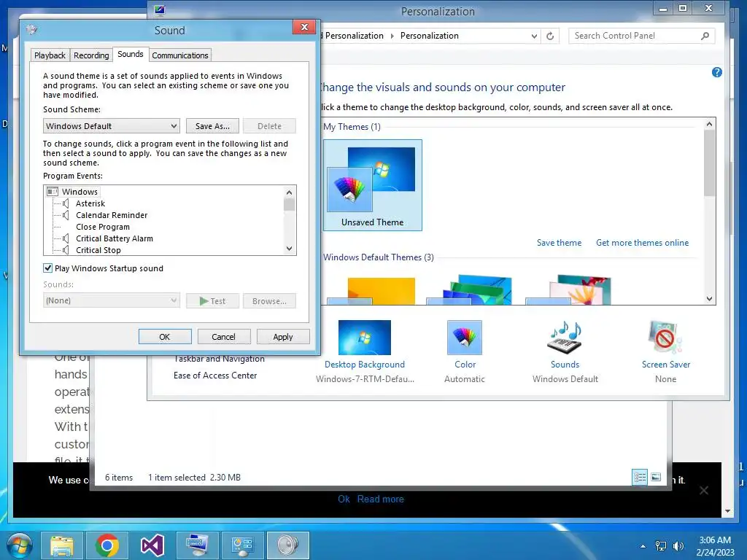Open the Personalization taskbar icon
Screen dimensions: 747x560
tap(198, 545)
